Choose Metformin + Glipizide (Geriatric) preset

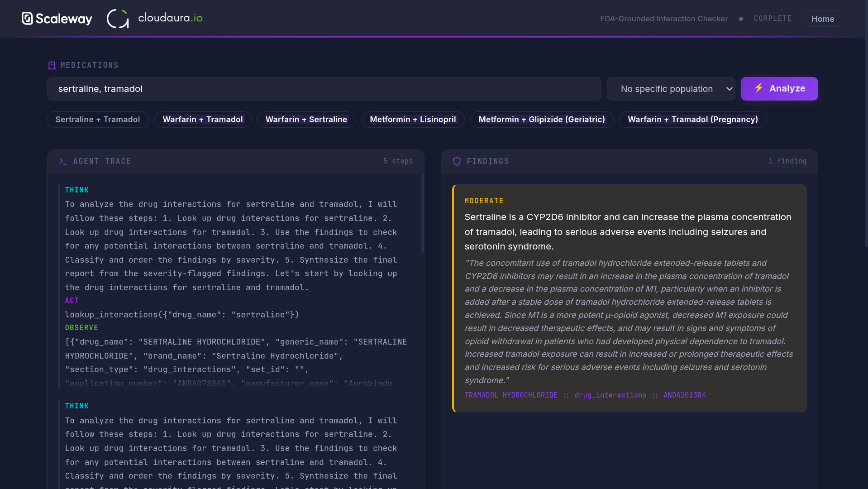[542, 120]
